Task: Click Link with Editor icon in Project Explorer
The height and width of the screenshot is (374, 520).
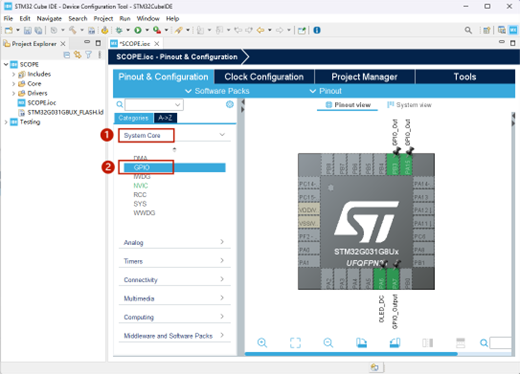Action: 78,55
